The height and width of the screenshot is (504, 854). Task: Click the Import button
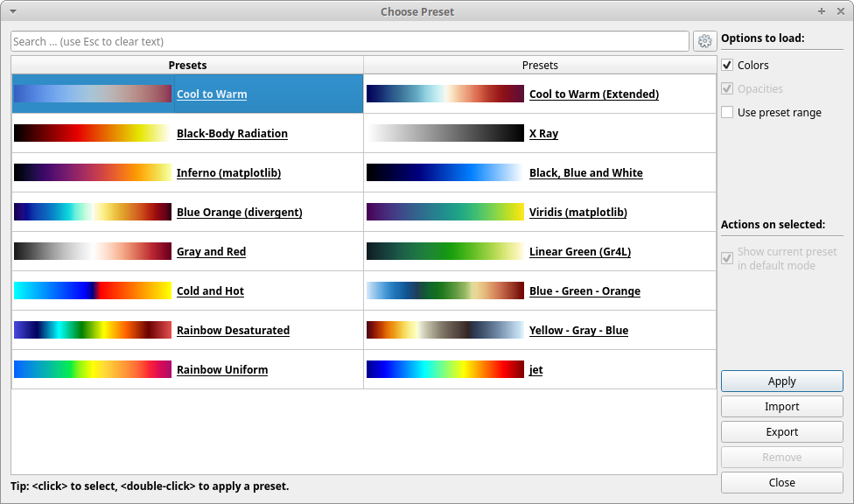(x=781, y=407)
